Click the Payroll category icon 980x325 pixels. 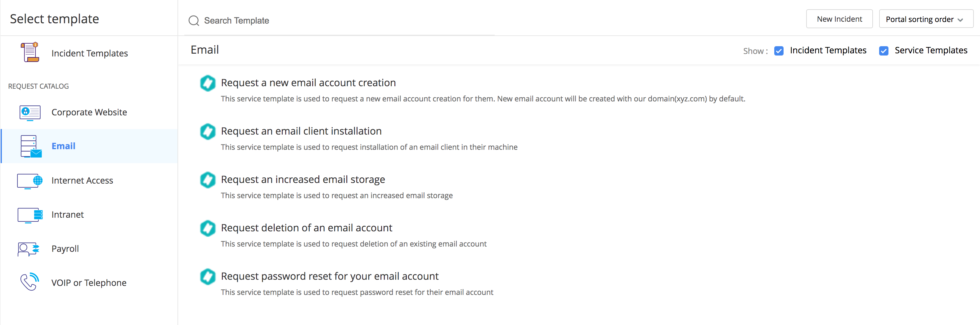(x=29, y=249)
